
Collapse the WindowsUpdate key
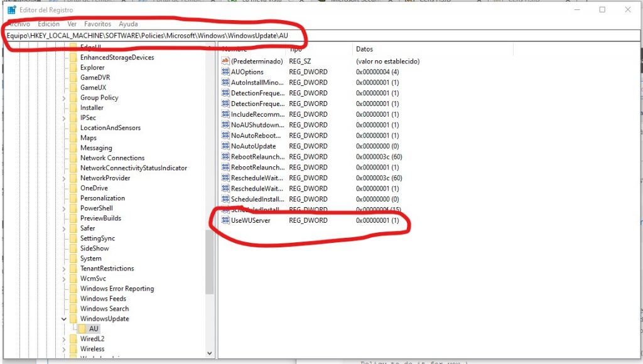(x=64, y=319)
